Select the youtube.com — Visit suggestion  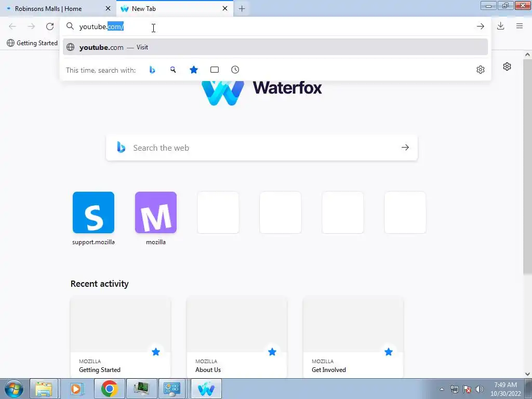275,47
